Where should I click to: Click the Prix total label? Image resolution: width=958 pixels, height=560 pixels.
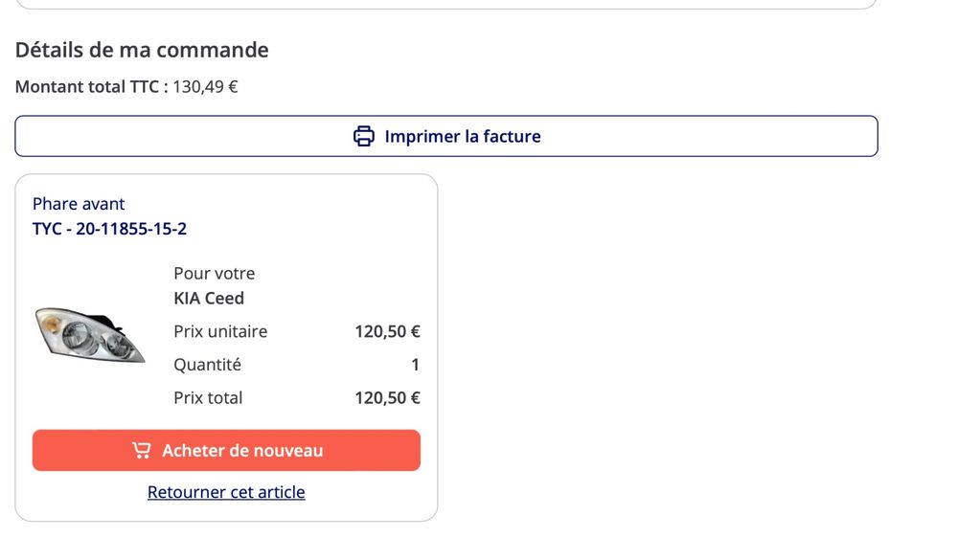click(208, 398)
